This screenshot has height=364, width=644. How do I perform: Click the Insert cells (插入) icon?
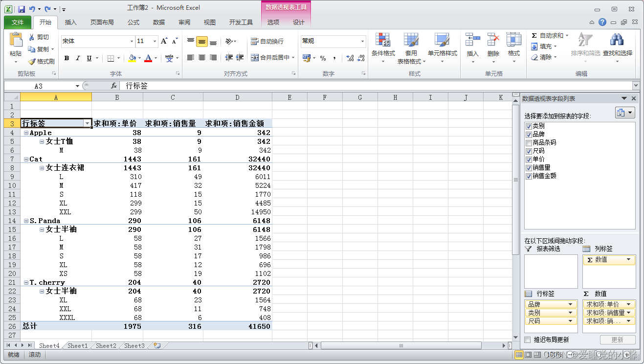point(472,40)
